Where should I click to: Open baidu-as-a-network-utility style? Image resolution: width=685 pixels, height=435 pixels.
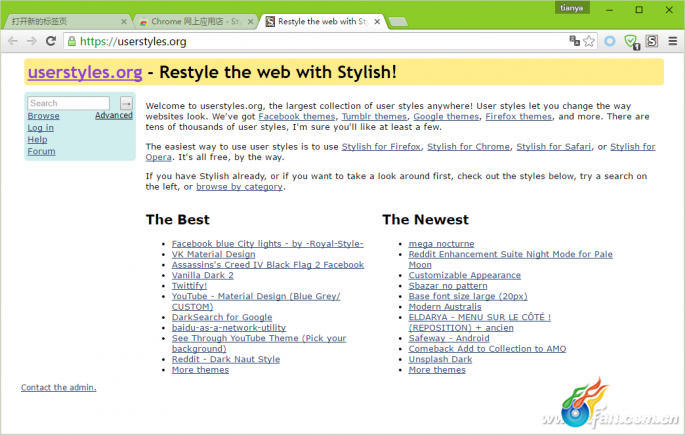tap(229, 328)
